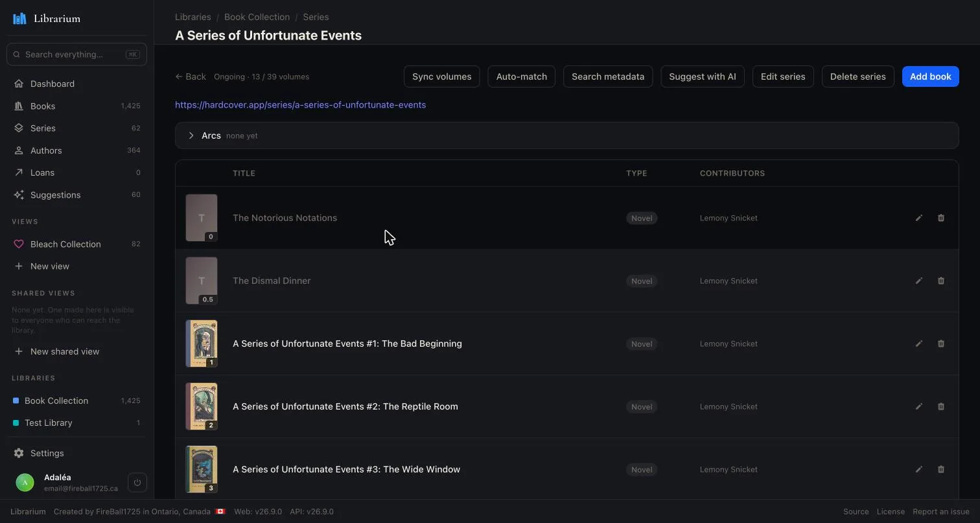
Task: Open Settings via the gear icon
Action: 19,453
